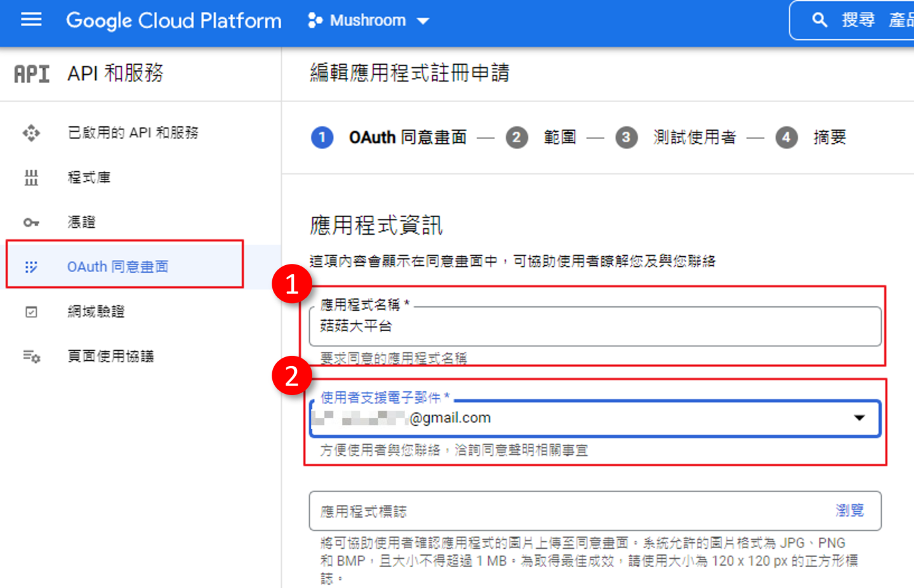This screenshot has width=914, height=588.
Task: Expand the 使用者支援電子郵件 dropdown arrow
Action: [x=859, y=418]
